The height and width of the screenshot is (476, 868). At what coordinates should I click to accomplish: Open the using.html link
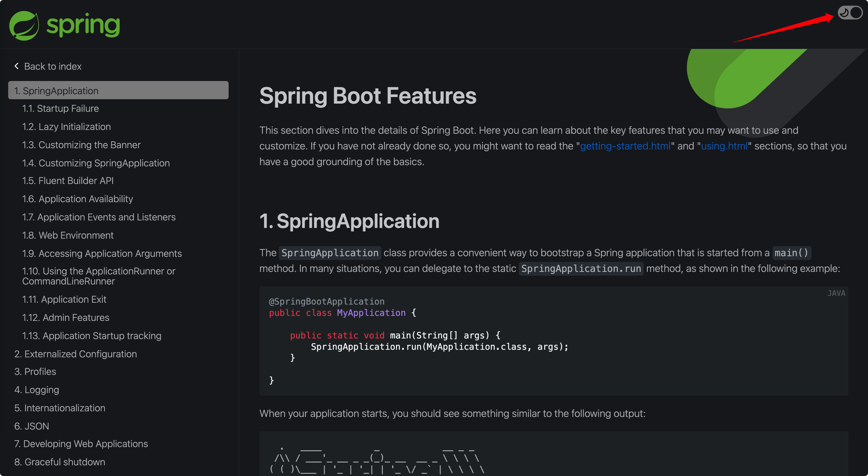[724, 146]
